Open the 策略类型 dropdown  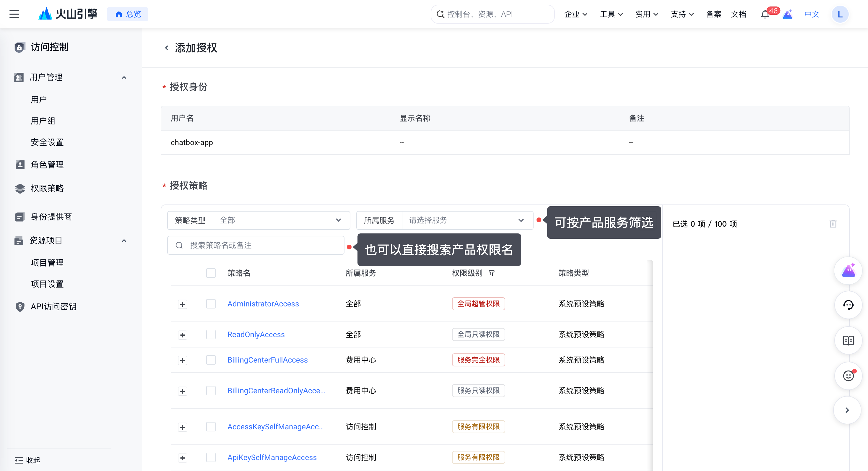coord(281,220)
